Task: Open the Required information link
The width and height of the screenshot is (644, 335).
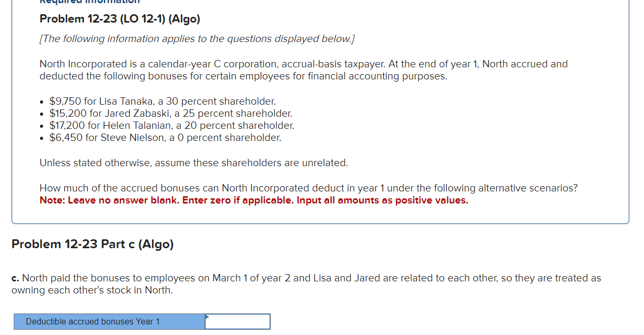Action: point(88,3)
